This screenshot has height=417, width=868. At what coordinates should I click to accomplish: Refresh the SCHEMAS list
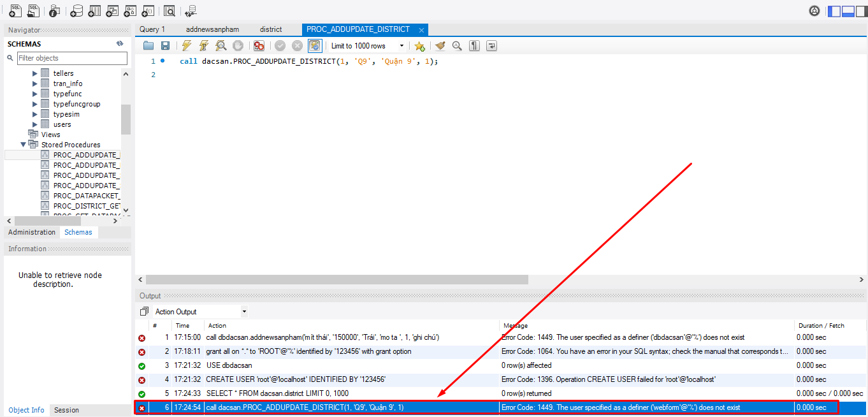point(119,44)
